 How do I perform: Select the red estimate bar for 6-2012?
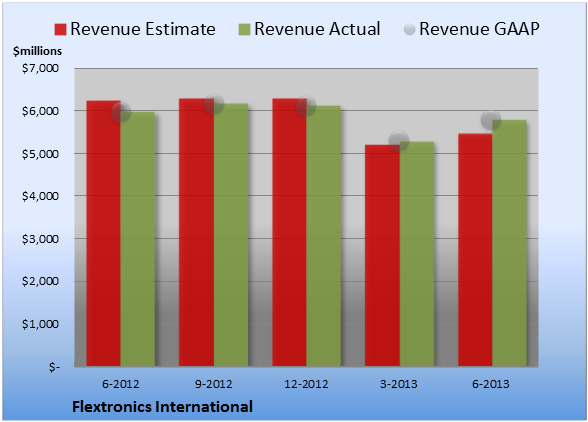click(104, 233)
